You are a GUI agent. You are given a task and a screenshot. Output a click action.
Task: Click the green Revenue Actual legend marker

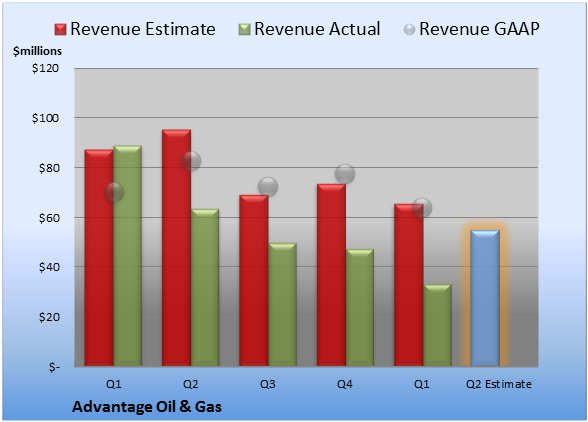(244, 29)
